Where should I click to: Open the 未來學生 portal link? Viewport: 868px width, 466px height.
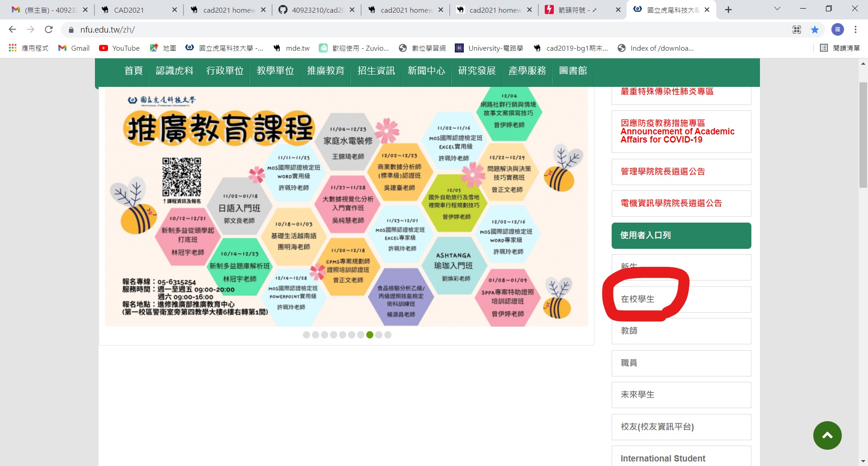click(x=681, y=395)
